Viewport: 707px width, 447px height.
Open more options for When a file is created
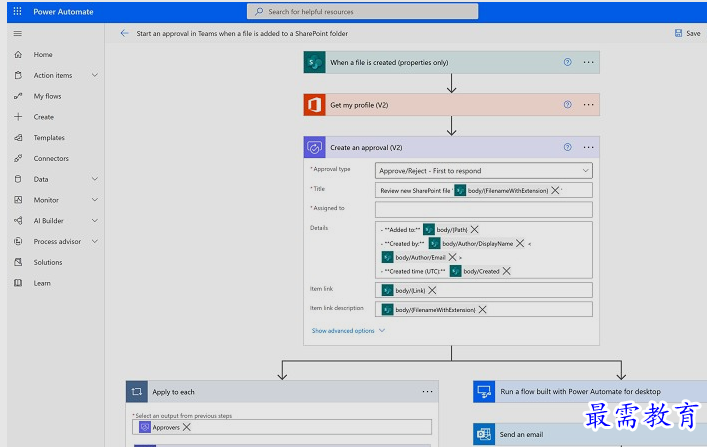click(588, 62)
